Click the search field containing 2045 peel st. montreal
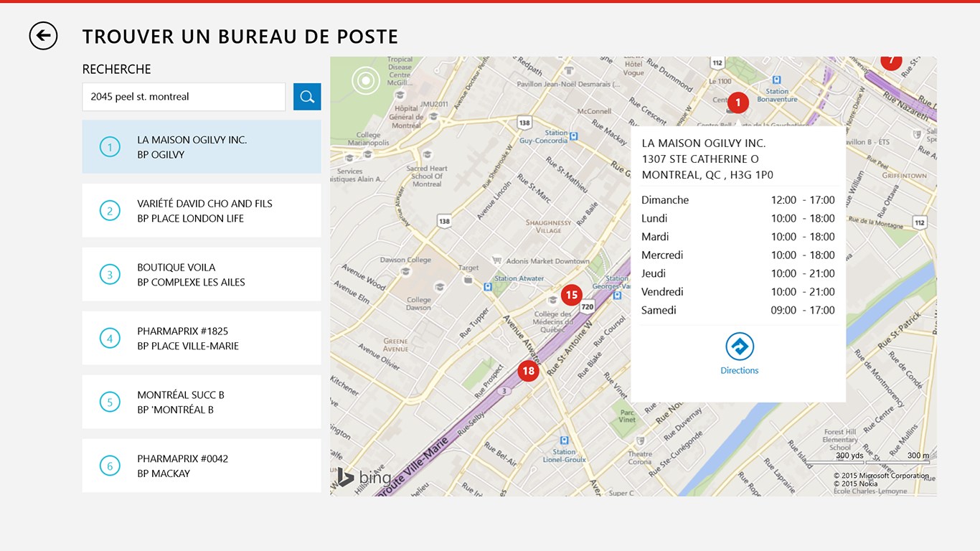Screen dimensions: 980x551 [184, 97]
